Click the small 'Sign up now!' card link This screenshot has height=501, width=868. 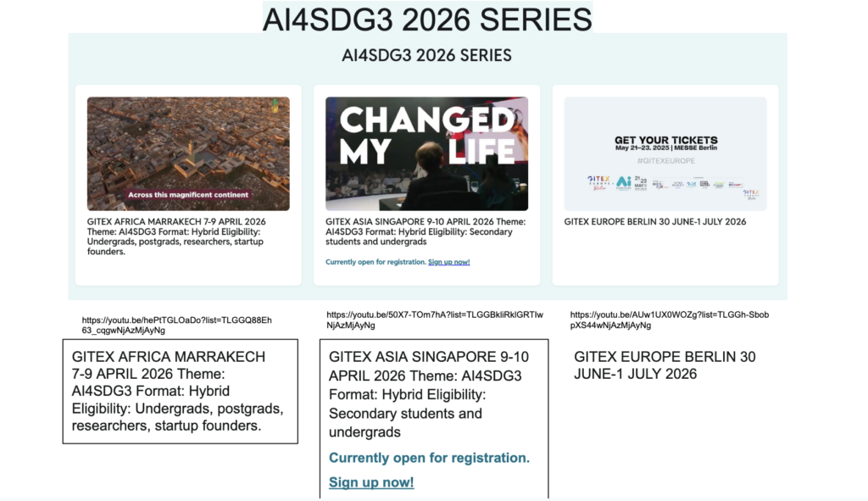448,262
